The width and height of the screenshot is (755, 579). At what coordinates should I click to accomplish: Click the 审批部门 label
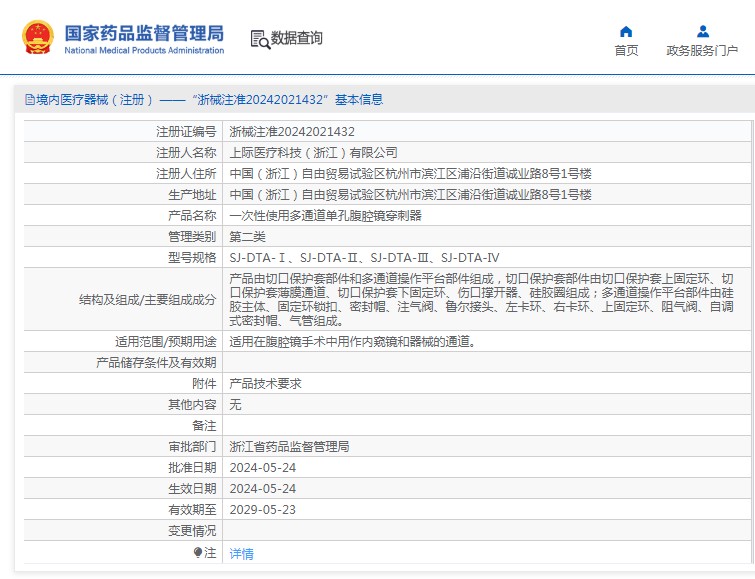click(x=192, y=447)
